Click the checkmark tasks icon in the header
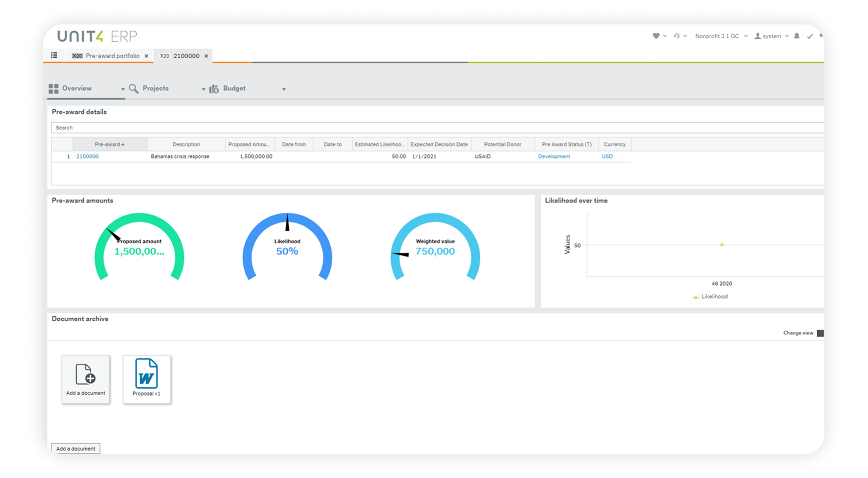 [810, 36]
